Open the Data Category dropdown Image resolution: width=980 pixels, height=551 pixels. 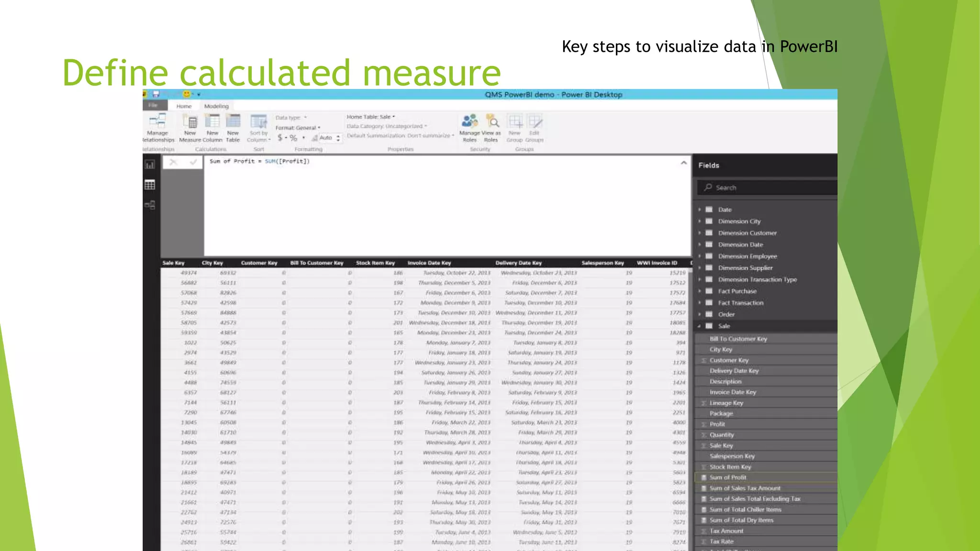[387, 126]
